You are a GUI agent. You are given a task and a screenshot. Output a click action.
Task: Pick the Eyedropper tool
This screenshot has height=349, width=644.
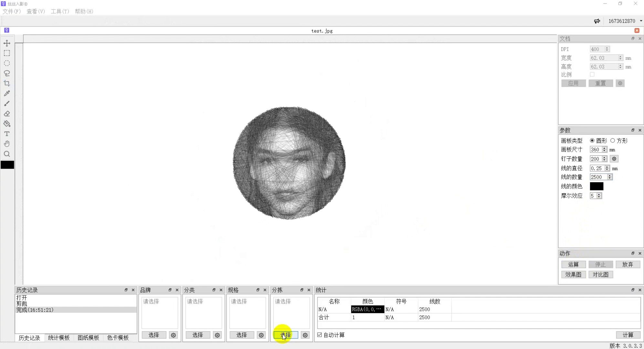click(x=7, y=93)
